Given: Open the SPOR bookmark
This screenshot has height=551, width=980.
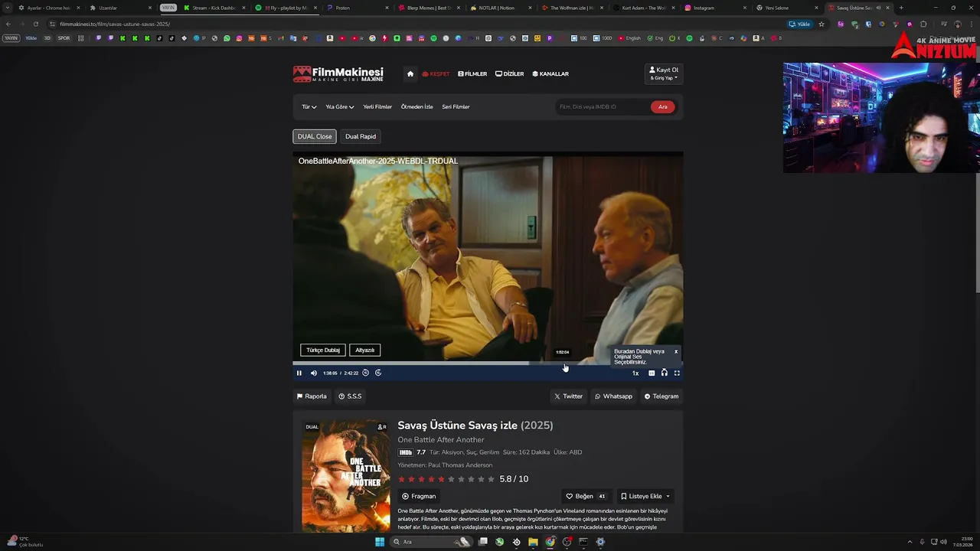Looking at the screenshot, I should coord(64,38).
